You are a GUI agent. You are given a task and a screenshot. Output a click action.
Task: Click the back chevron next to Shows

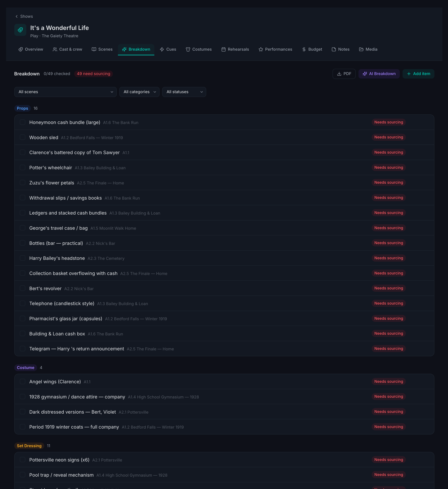click(17, 17)
